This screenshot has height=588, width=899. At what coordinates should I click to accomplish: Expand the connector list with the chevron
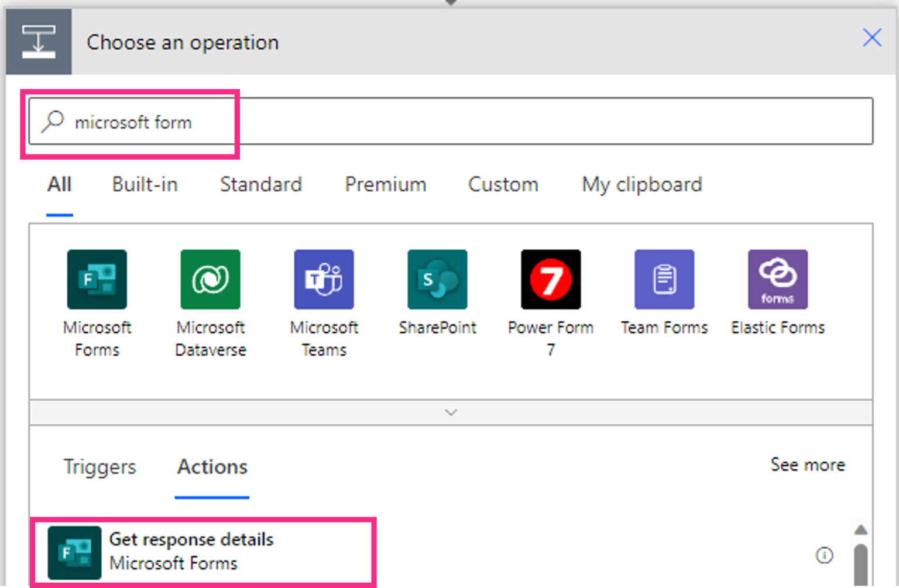[450, 412]
